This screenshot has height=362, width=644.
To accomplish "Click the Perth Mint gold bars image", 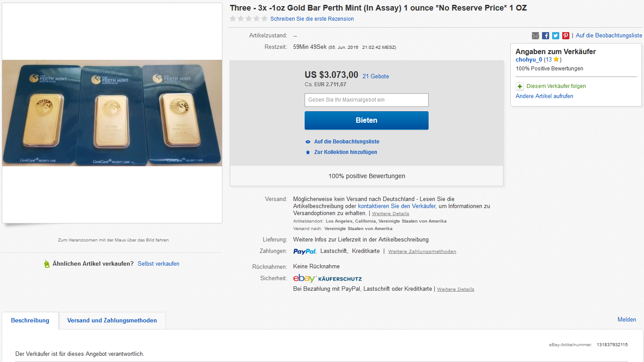I will 112,113.
